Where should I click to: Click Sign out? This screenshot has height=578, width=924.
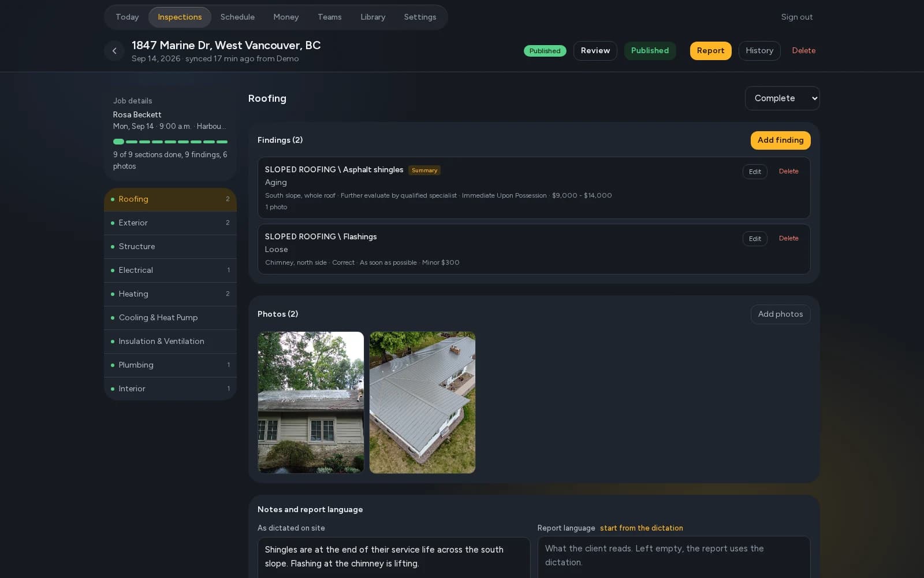[797, 17]
